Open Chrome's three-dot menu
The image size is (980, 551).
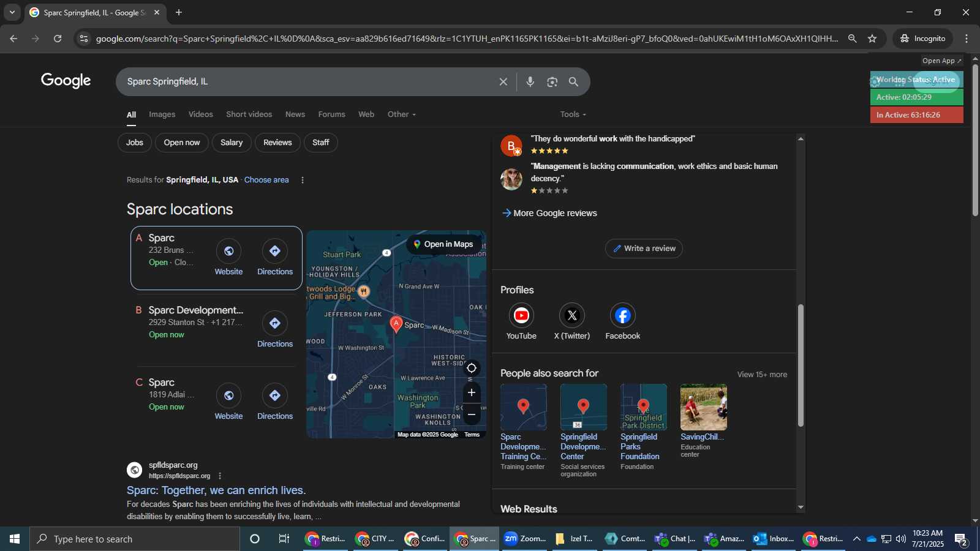pyautogui.click(x=967, y=39)
